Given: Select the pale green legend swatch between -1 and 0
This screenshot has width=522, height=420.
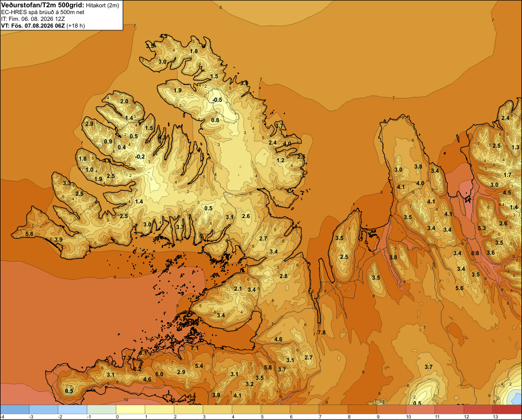Looking at the screenshot, I should [x=102, y=410].
